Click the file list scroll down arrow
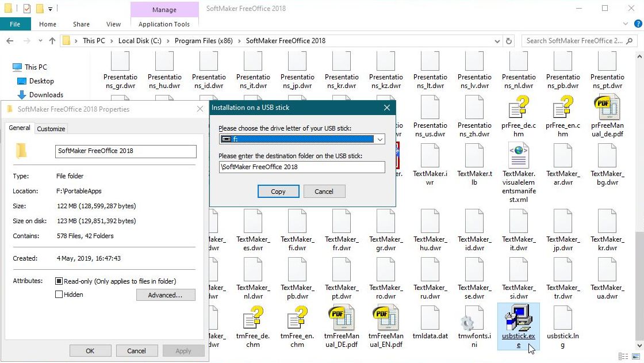The image size is (644, 363). [x=639, y=346]
